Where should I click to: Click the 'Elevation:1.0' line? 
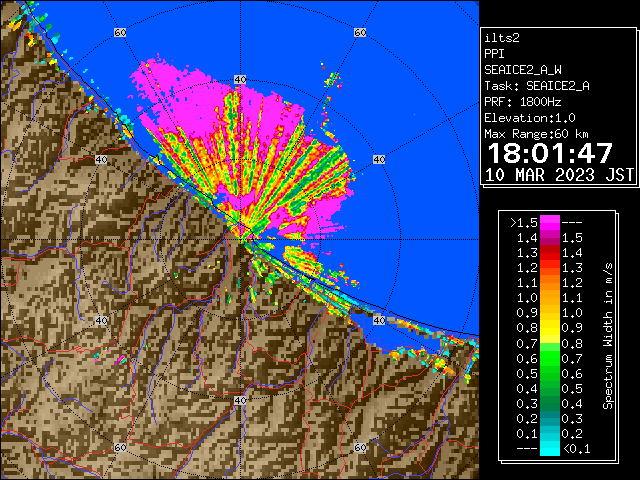[530, 118]
